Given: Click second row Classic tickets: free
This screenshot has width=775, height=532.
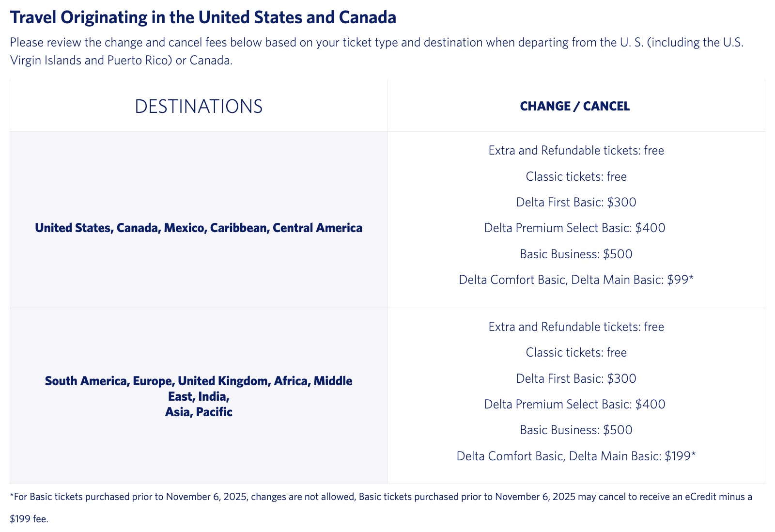Looking at the screenshot, I should [576, 353].
